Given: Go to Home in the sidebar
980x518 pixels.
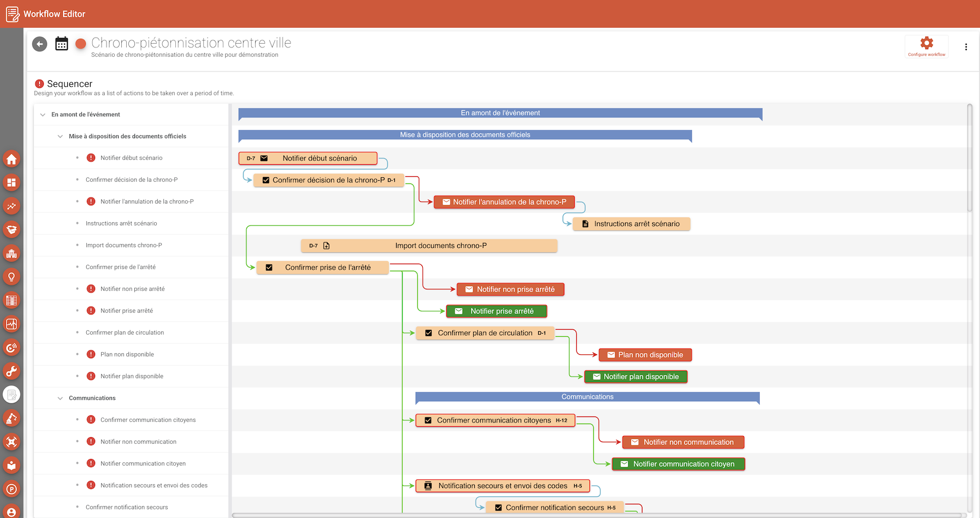Looking at the screenshot, I should click(11, 159).
